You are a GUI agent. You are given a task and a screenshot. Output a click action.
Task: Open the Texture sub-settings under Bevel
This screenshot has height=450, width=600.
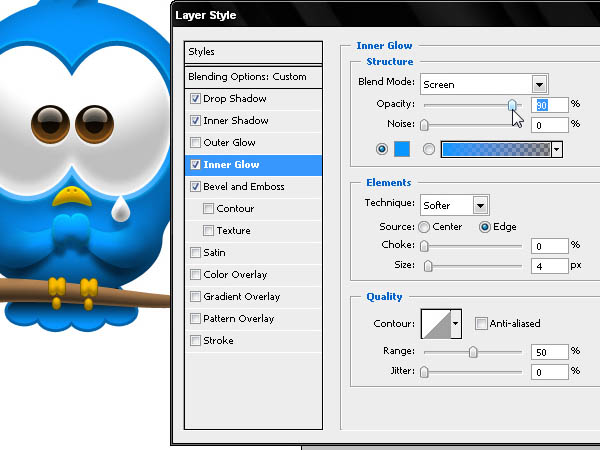tap(233, 231)
